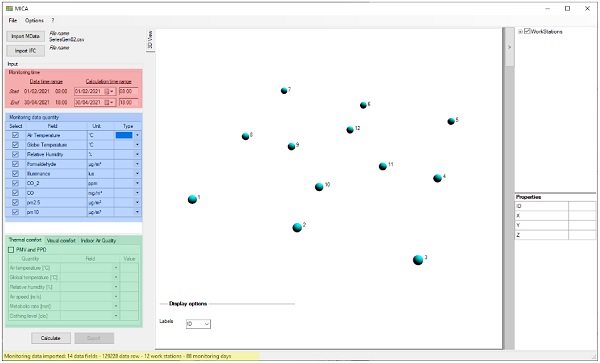Image resolution: width=600 pixels, height=363 pixels.
Task: Click workstation sphere labeled 11
Action: point(383,166)
